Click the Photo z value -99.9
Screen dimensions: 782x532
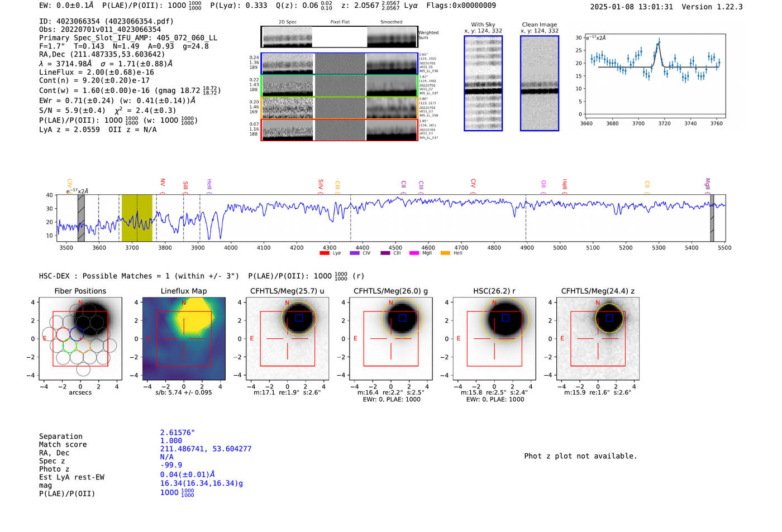[x=171, y=465]
